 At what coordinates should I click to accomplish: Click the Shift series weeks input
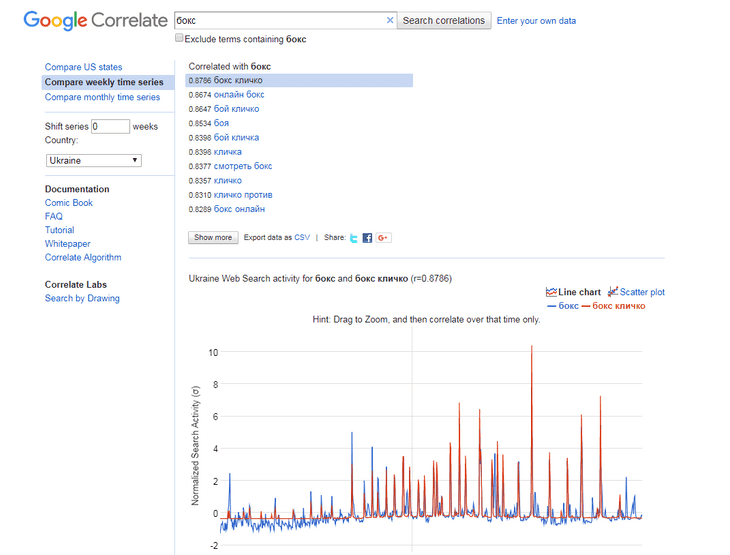tap(110, 127)
